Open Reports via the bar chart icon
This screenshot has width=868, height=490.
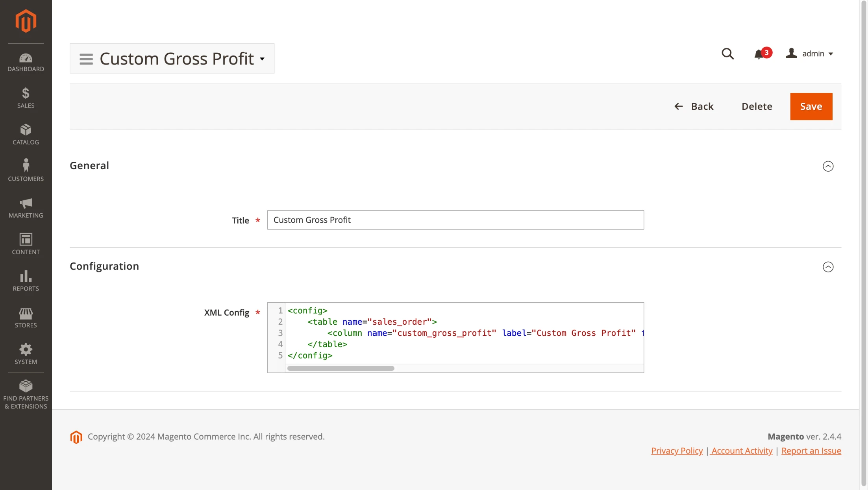click(26, 279)
